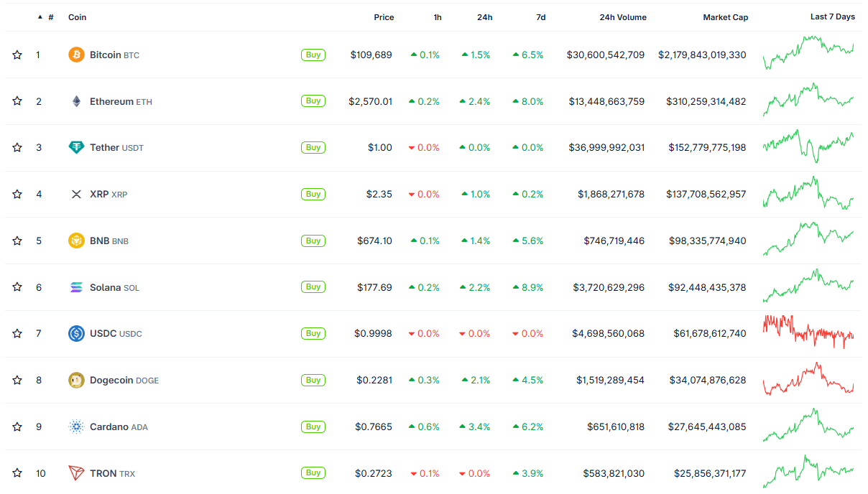The width and height of the screenshot is (868, 494).
Task: Click the USDC coin logo
Action: (x=76, y=333)
